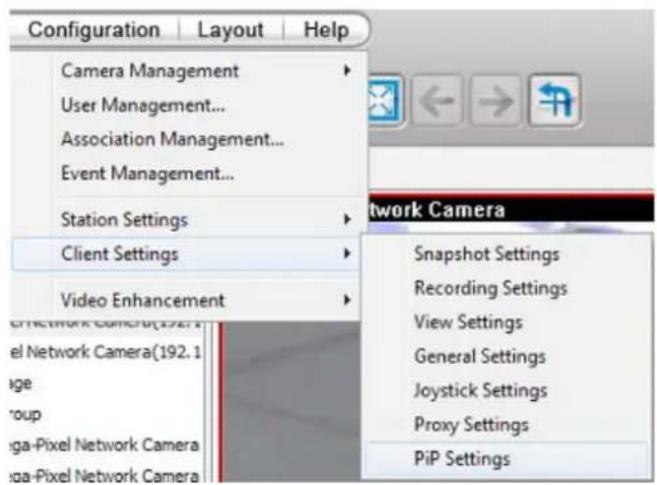Open the Layout menu
The image size is (657, 485).
click(230, 30)
